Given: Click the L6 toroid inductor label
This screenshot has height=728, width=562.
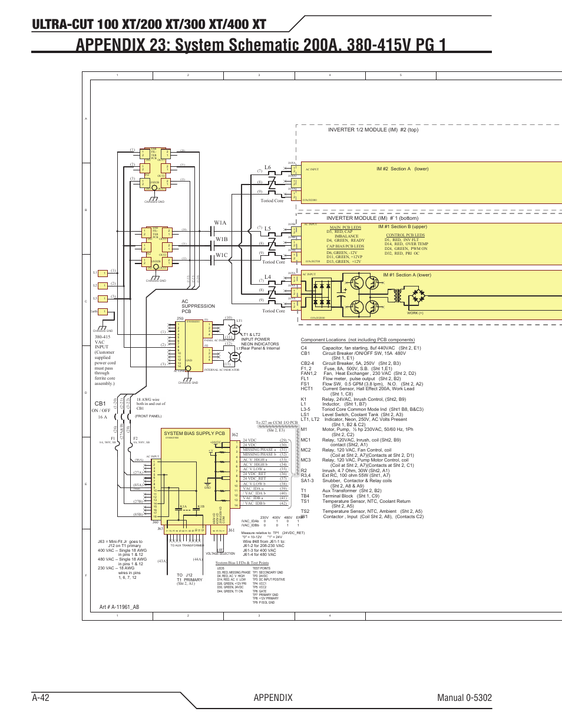Looking at the screenshot, I should [x=267, y=167].
